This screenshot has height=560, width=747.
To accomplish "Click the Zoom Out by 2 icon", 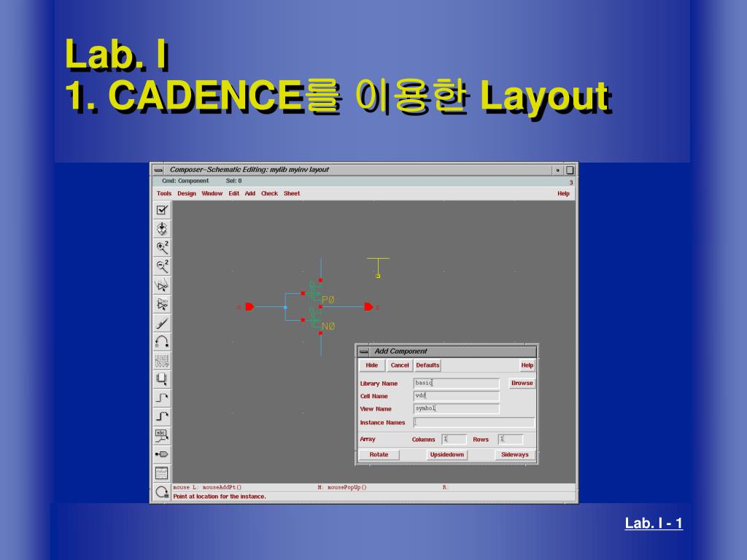I will (162, 266).
